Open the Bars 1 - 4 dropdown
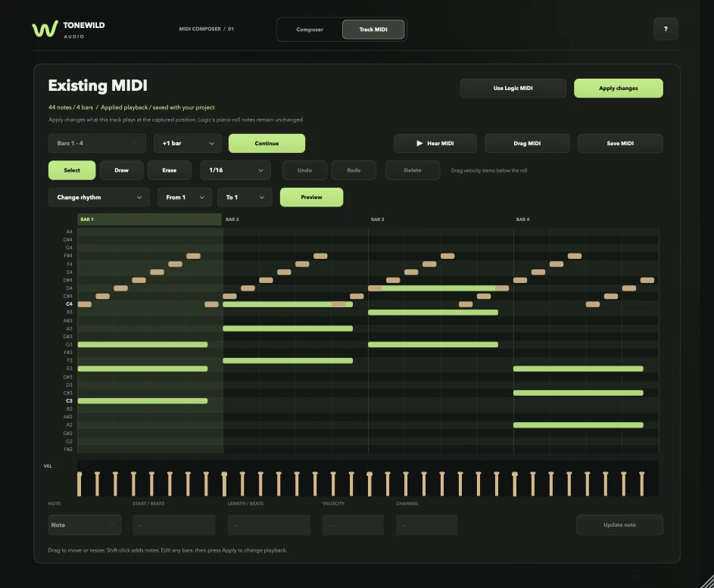This screenshot has width=714, height=588. pos(97,143)
